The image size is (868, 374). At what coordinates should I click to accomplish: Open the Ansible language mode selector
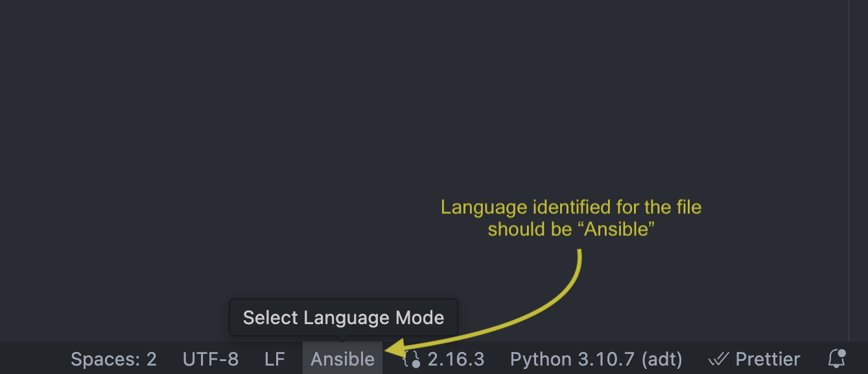pos(342,359)
